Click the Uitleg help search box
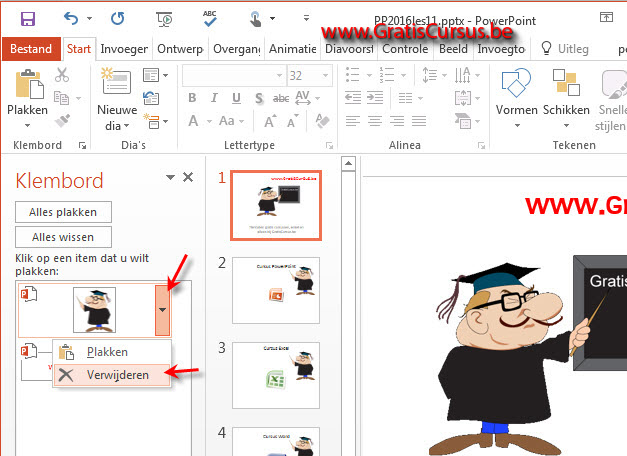Image resolution: width=627 pixels, height=456 pixels. point(565,49)
